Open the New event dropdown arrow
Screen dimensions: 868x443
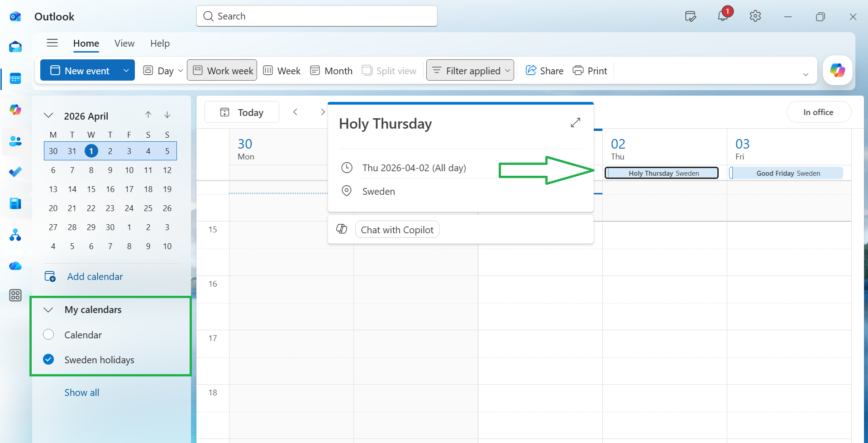coord(126,70)
